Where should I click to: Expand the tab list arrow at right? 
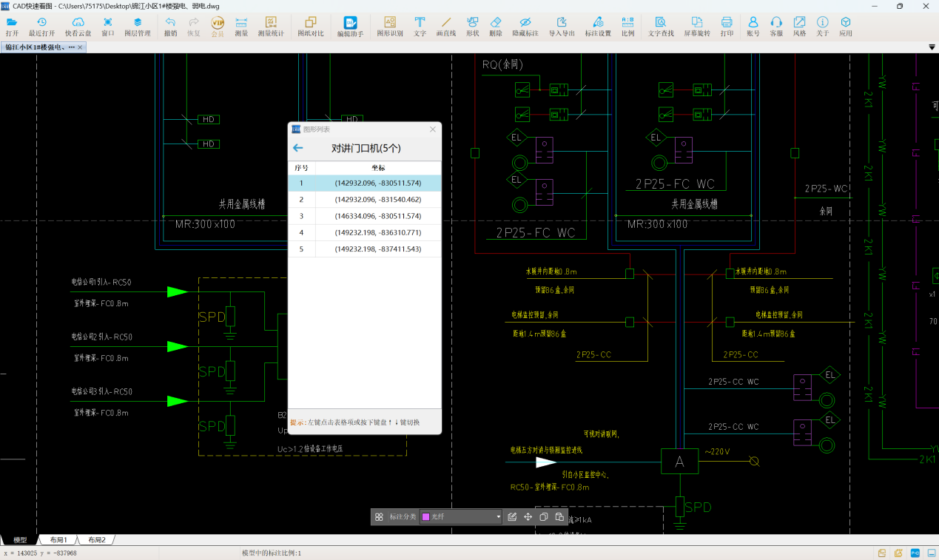[x=932, y=47]
